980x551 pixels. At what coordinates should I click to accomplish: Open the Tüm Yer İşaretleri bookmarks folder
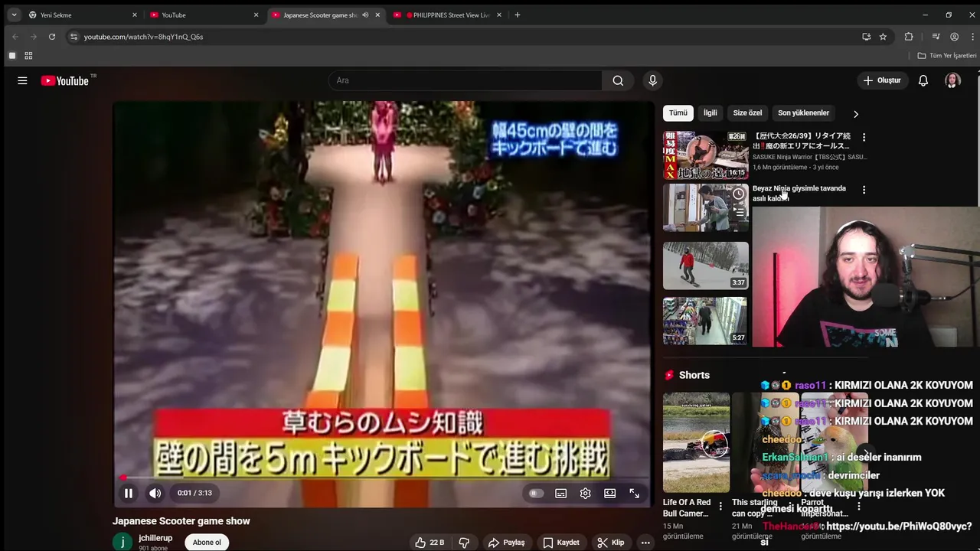pyautogui.click(x=947, y=56)
